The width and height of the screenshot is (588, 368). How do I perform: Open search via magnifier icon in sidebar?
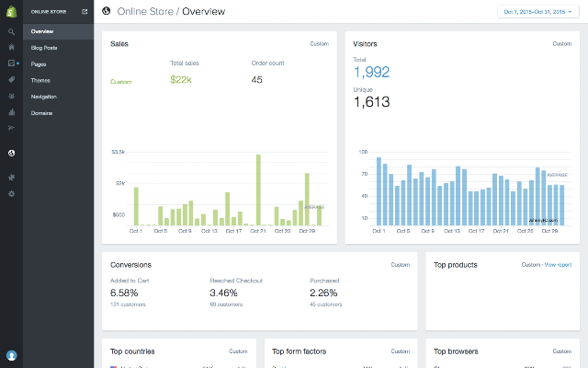12,32
